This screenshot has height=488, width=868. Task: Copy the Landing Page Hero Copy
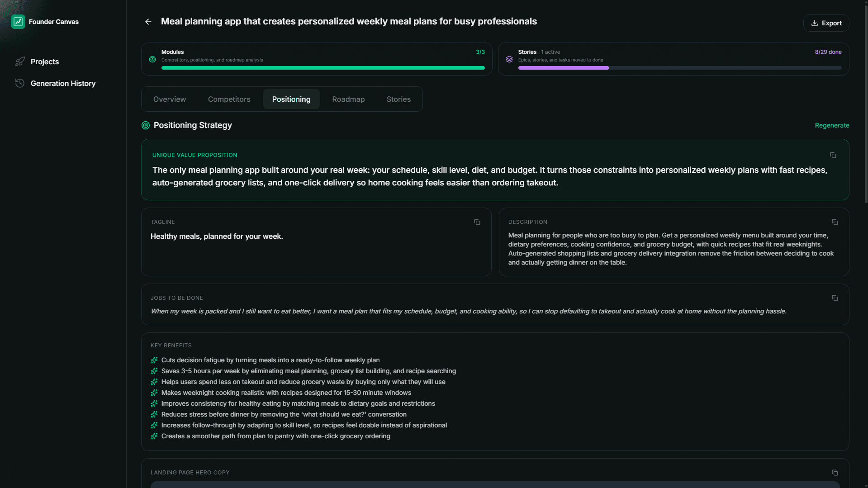tap(835, 472)
